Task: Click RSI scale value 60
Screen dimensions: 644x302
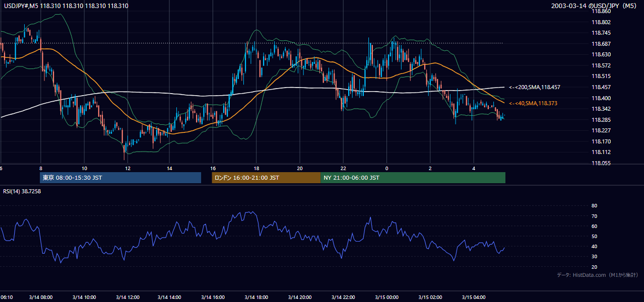Action: [x=594, y=226]
